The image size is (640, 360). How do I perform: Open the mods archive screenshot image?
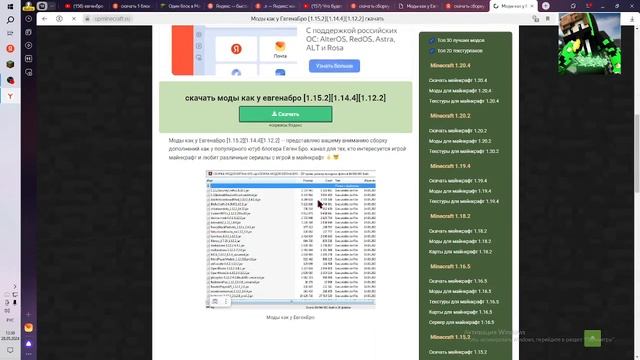pyautogui.click(x=291, y=240)
